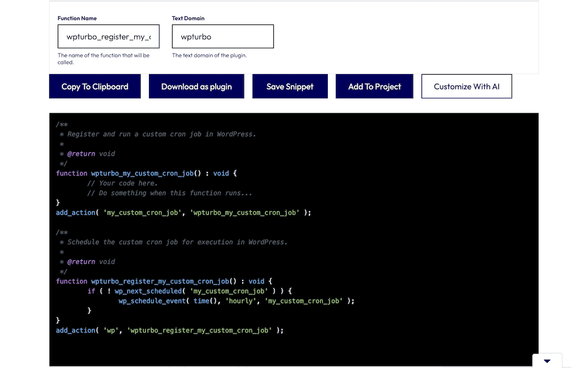Screen dimensions: 588x368
Task: Click the 'wp_next_scheduled' if statement line
Action: [x=190, y=291]
